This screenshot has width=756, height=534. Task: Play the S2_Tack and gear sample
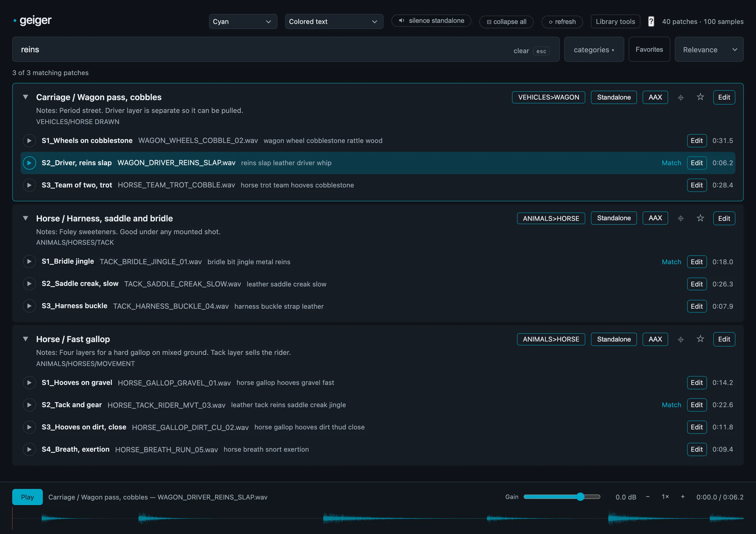point(29,405)
